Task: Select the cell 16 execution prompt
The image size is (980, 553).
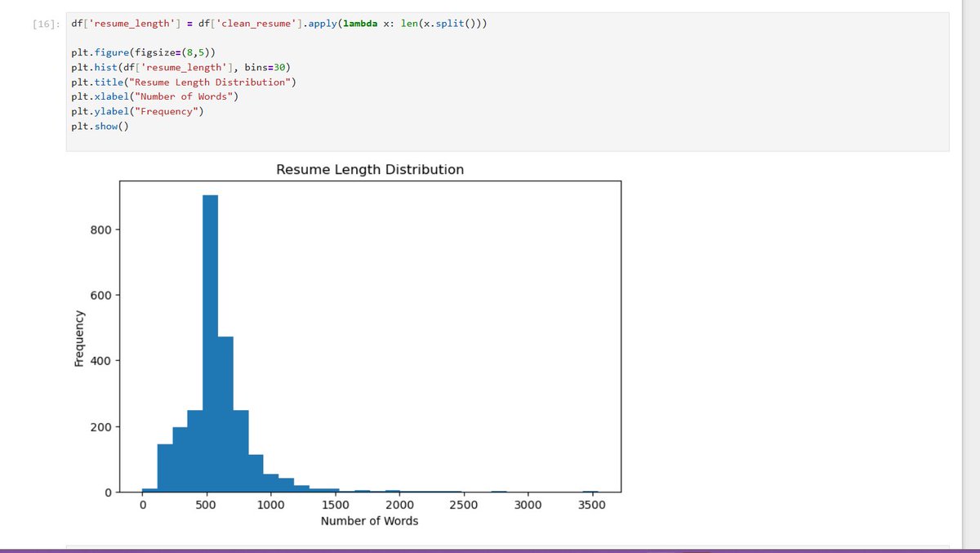Action: (45, 24)
